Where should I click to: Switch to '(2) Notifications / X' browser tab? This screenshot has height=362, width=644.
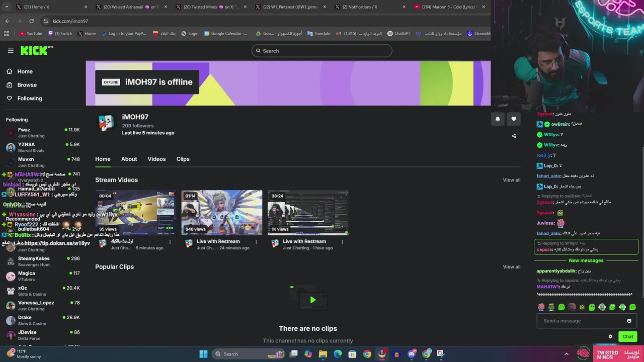click(x=369, y=7)
